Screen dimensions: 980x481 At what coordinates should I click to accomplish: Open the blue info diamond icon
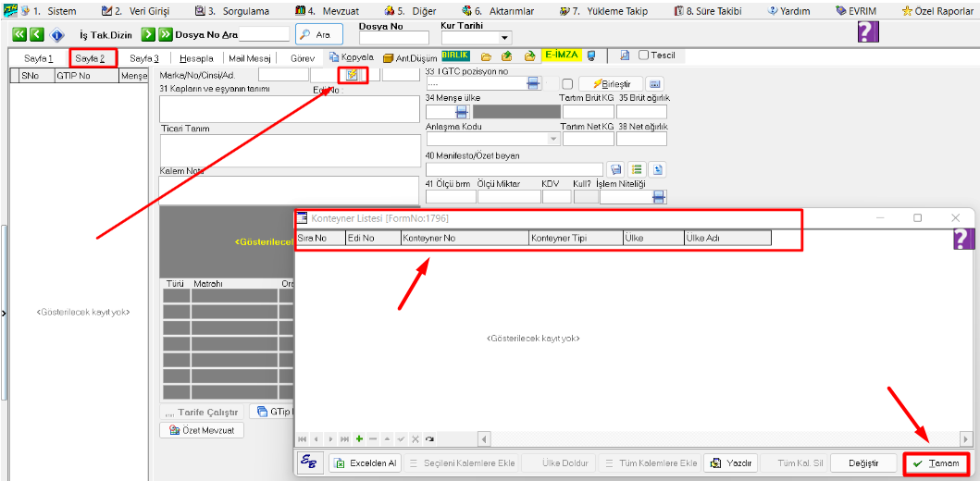point(57,34)
